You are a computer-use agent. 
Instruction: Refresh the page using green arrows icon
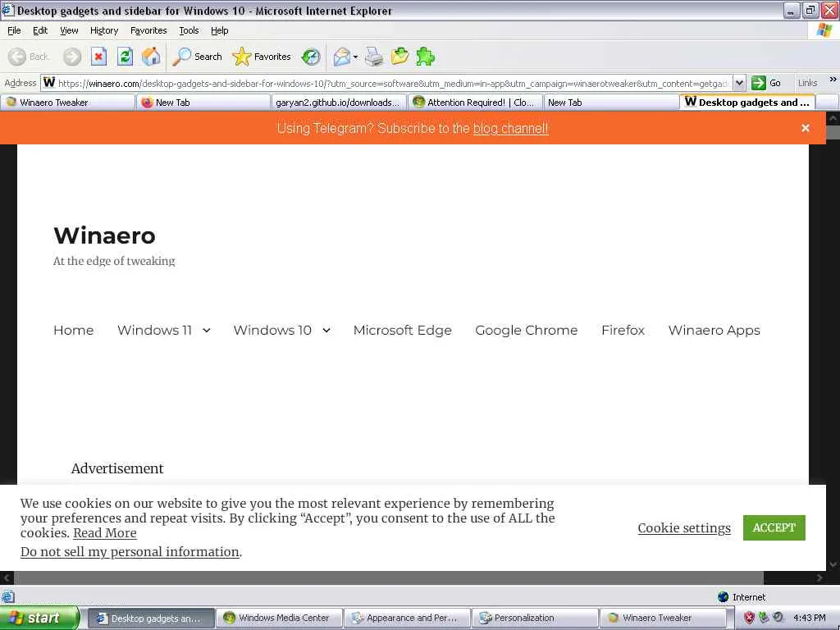pos(125,57)
